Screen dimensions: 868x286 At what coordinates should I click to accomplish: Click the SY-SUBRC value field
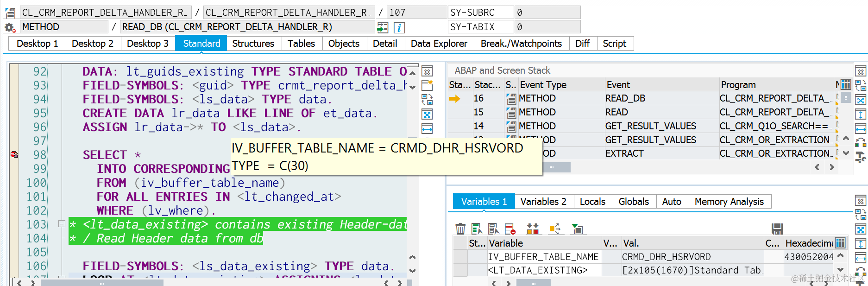pyautogui.click(x=547, y=13)
